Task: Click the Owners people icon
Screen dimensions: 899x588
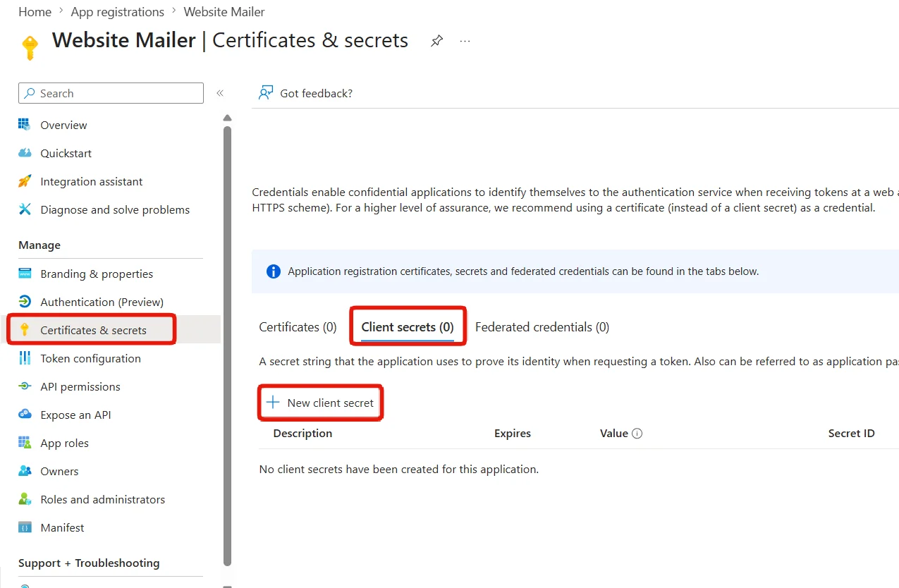Action: 25,471
